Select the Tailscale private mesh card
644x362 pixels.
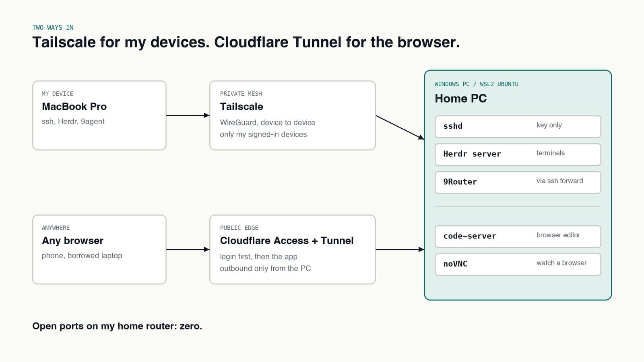tap(293, 115)
